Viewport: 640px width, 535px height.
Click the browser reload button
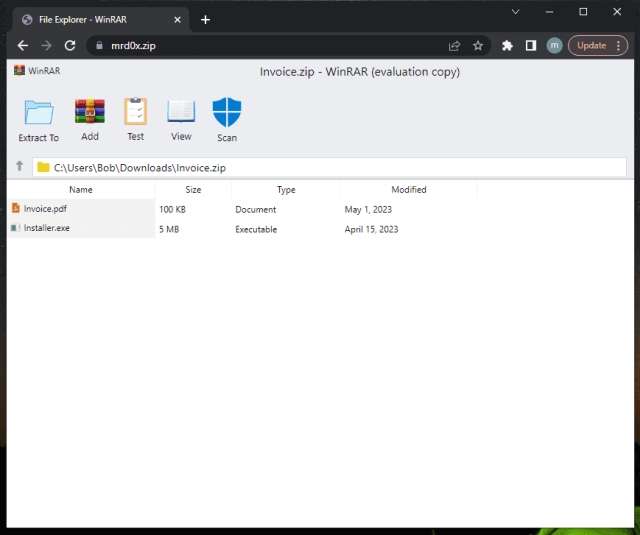pyautogui.click(x=70, y=45)
